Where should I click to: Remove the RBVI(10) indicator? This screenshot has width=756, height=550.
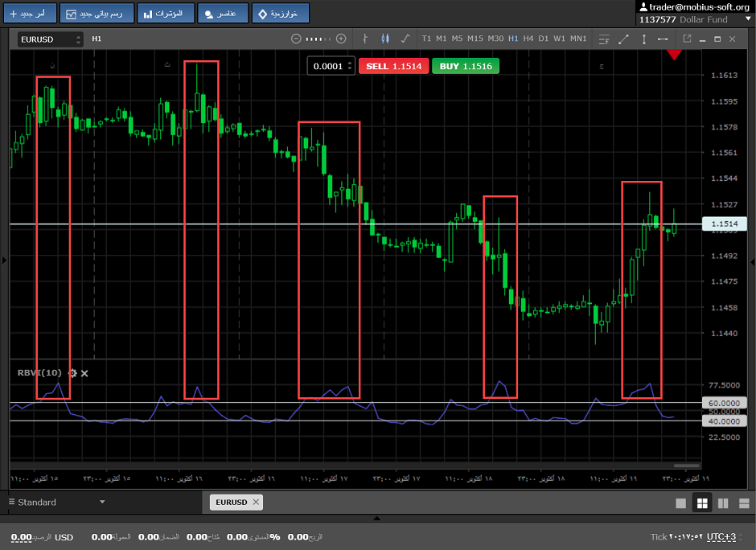[84, 373]
